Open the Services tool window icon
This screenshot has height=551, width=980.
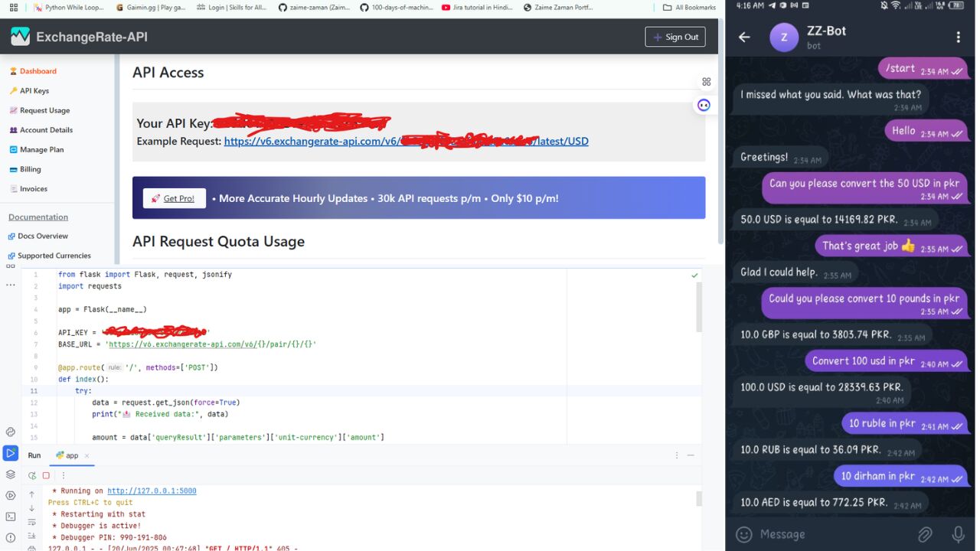11,495
